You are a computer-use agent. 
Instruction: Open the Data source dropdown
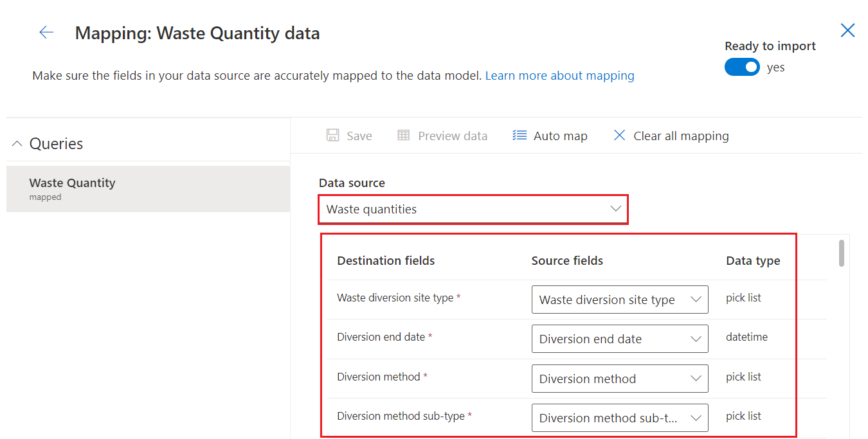[x=473, y=210]
